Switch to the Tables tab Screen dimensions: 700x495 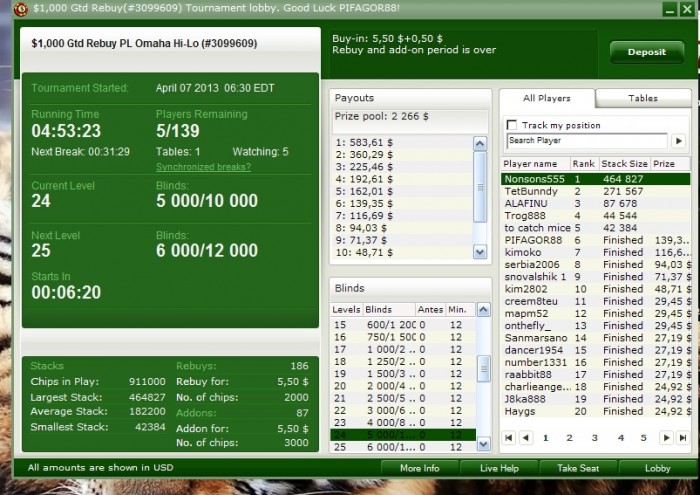(643, 98)
